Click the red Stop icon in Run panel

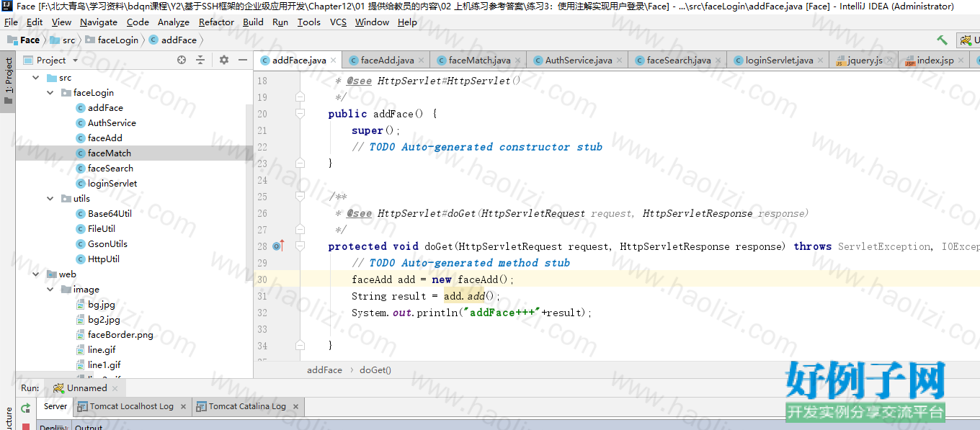coord(26,426)
